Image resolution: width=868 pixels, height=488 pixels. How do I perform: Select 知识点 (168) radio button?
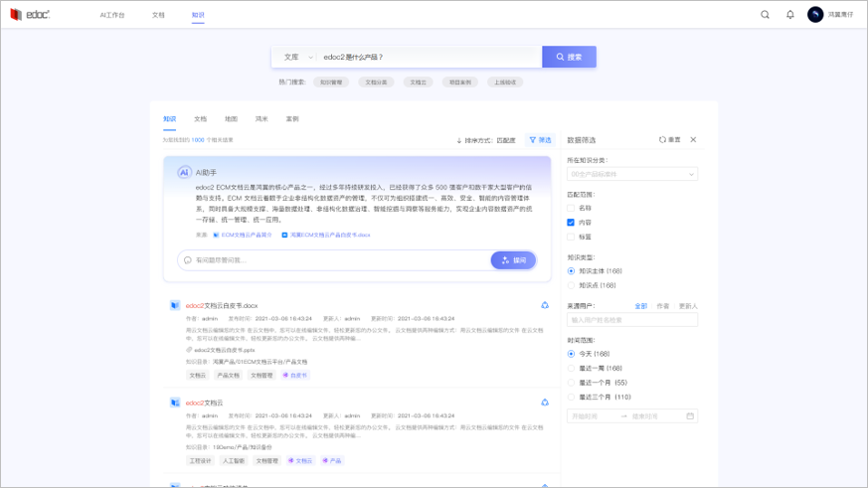571,285
